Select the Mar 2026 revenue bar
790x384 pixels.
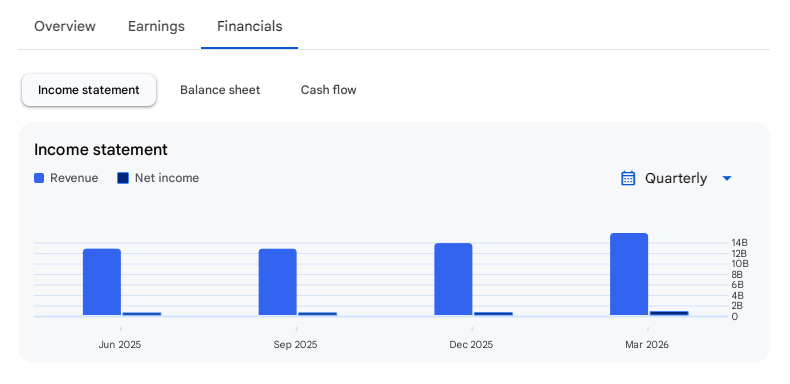point(629,274)
